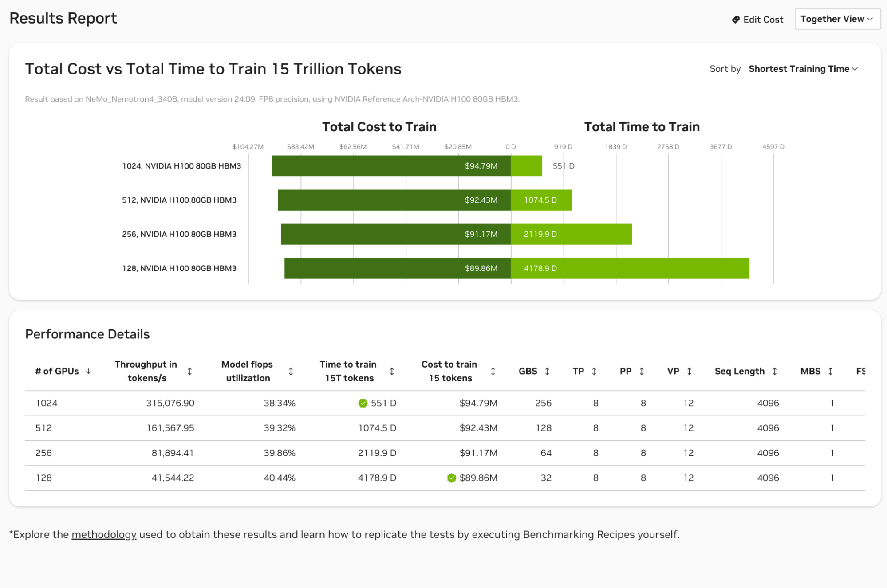Viewport: 887px width, 588px height.
Task: Click the # of GPUs column header
Action: pos(57,371)
